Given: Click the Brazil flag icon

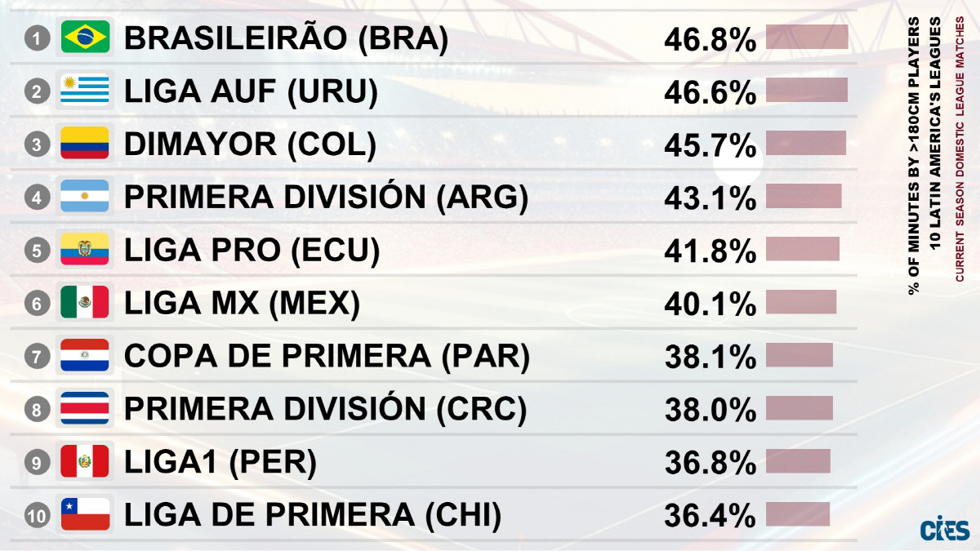Looking at the screenshot, I should pos(85,38).
